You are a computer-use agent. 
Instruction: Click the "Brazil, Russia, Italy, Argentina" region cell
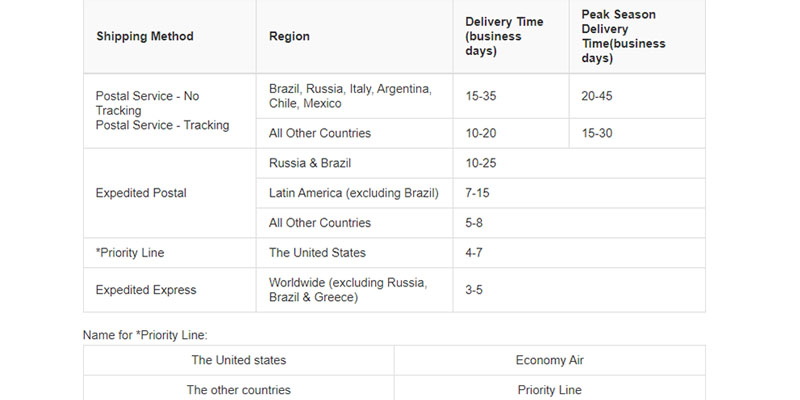click(x=350, y=96)
